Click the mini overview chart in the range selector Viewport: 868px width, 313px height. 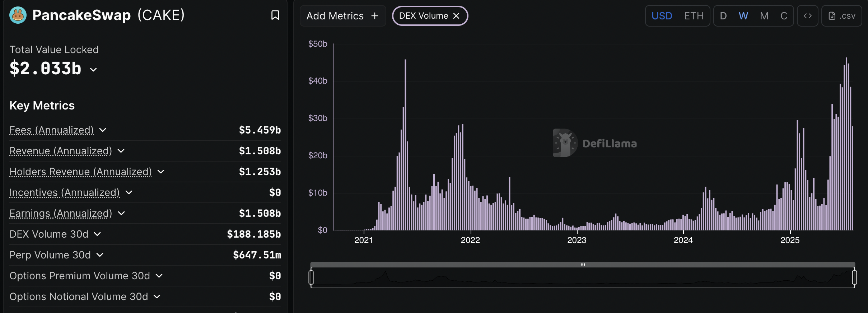point(583,277)
